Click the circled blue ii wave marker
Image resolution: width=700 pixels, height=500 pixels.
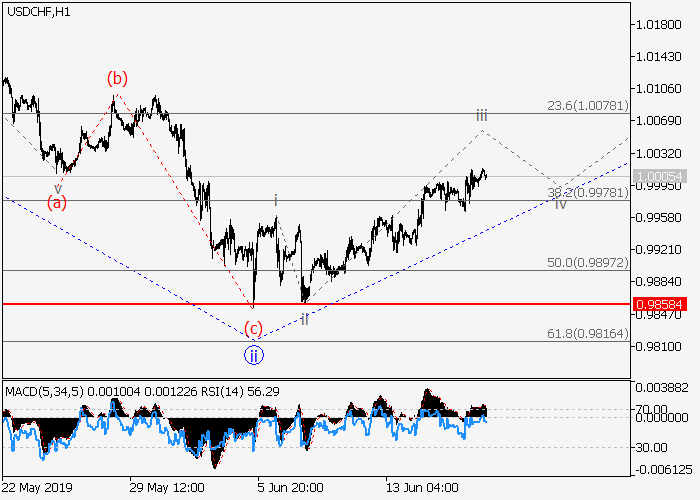254,354
